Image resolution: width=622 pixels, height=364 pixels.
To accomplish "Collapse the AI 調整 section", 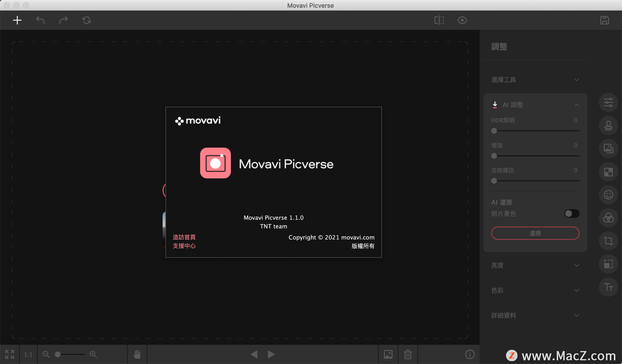I will point(577,105).
